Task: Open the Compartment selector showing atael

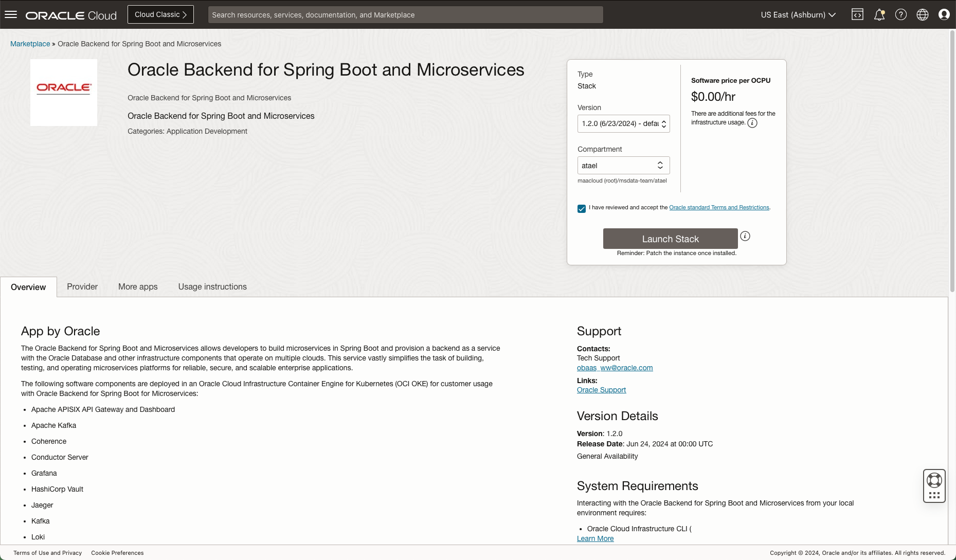Action: tap(623, 165)
